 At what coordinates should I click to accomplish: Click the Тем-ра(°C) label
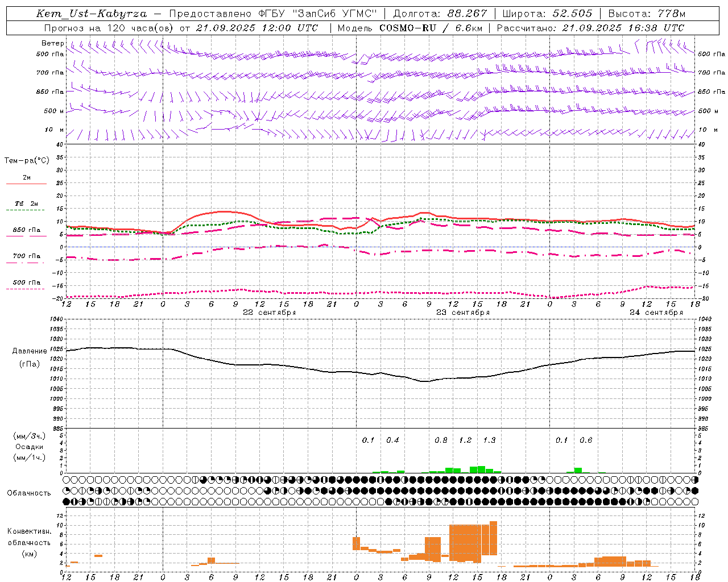pyautogui.click(x=27, y=161)
